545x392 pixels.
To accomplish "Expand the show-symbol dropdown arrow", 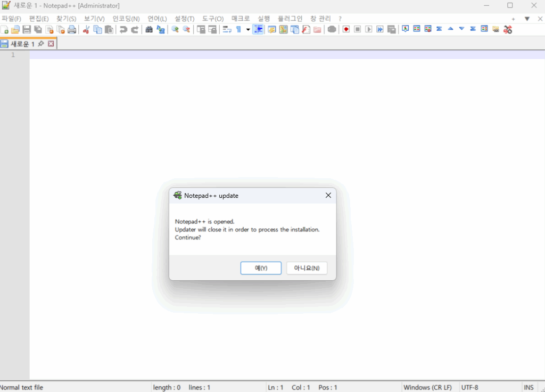I will pyautogui.click(x=248, y=29).
